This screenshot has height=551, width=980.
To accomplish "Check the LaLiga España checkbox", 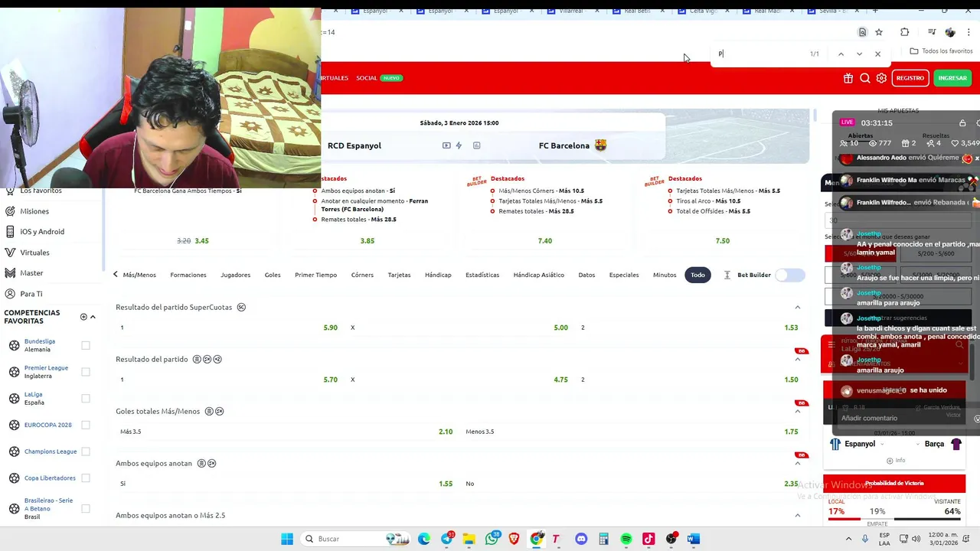I will (86, 398).
